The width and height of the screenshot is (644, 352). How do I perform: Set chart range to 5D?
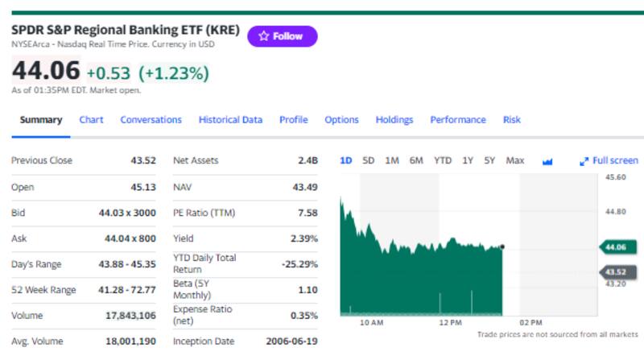click(369, 160)
